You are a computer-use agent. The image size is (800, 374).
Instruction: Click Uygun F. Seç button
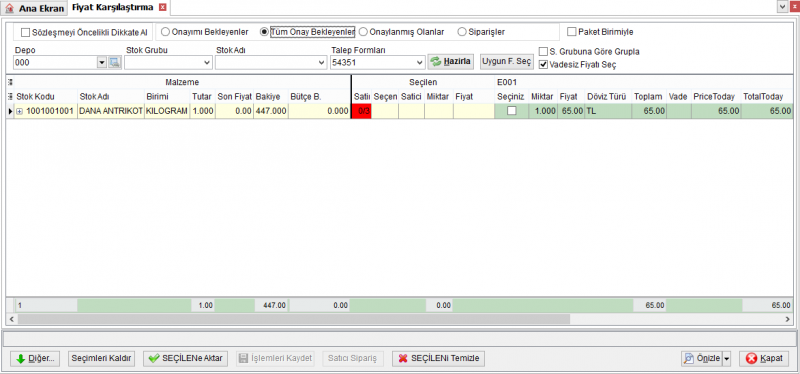(507, 61)
